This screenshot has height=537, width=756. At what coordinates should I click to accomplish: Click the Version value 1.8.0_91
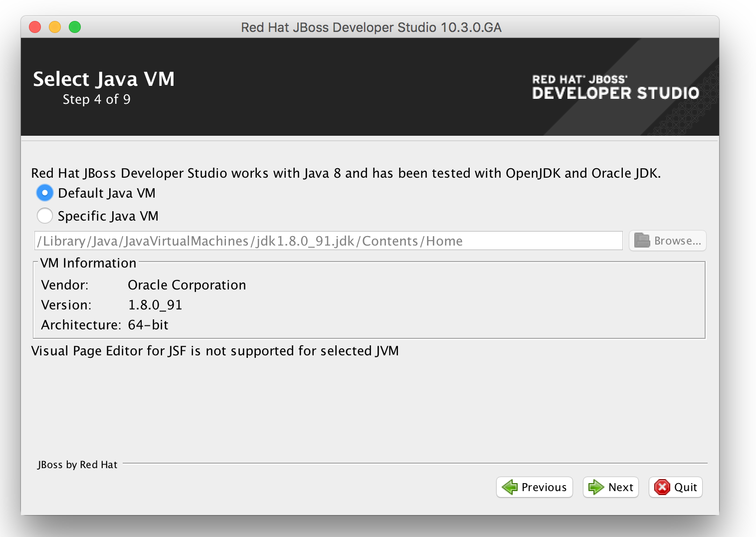pos(155,305)
